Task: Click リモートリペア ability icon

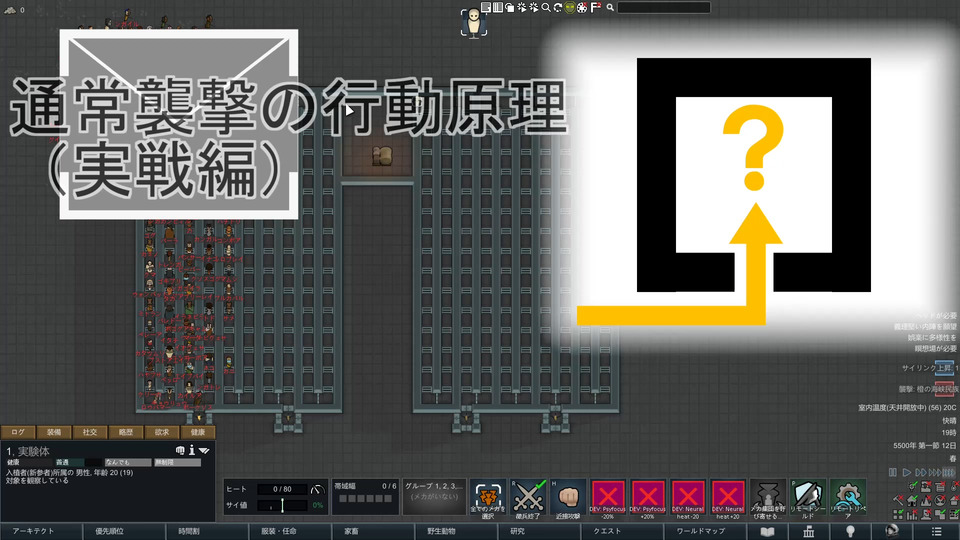Action: click(x=848, y=498)
